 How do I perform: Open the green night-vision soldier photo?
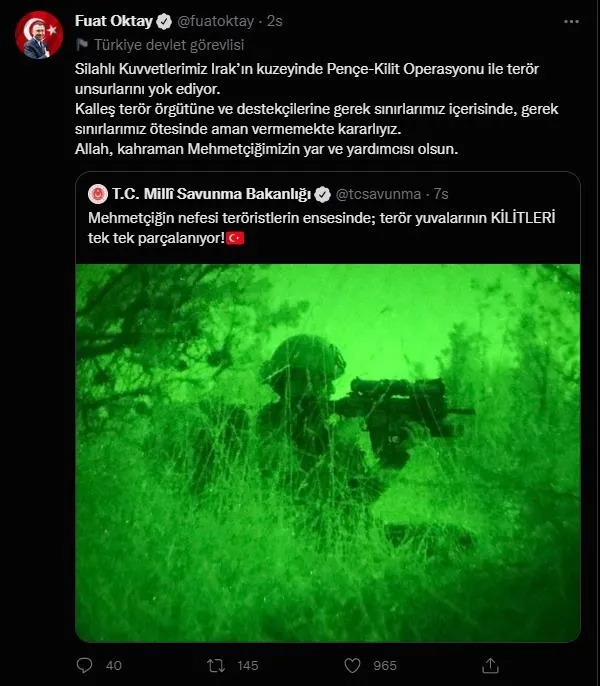coord(328,453)
